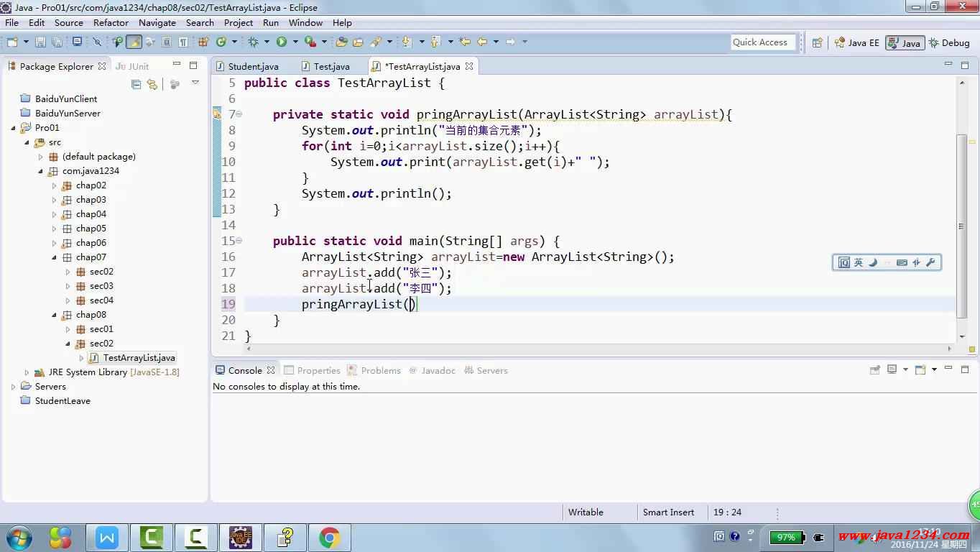Viewport: 980px width, 552px height.
Task: Collapse code fold at line 15
Action: pyautogui.click(x=239, y=241)
